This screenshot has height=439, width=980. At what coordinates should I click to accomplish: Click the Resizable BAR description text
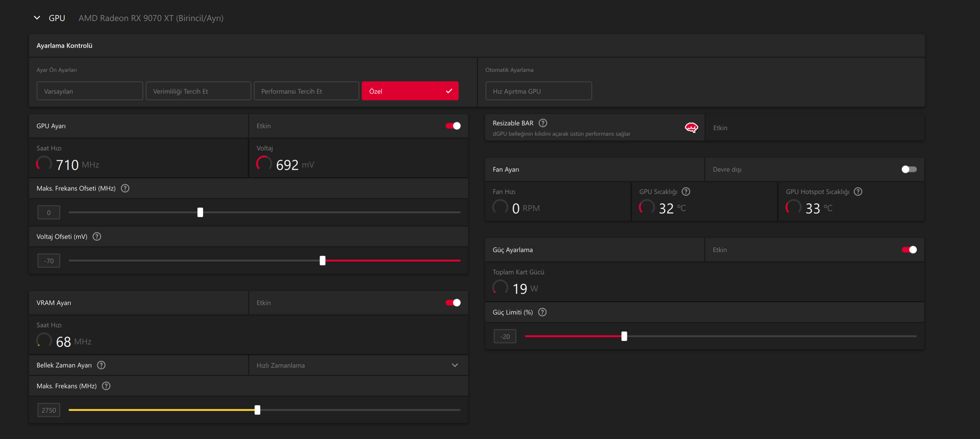pyautogui.click(x=561, y=134)
